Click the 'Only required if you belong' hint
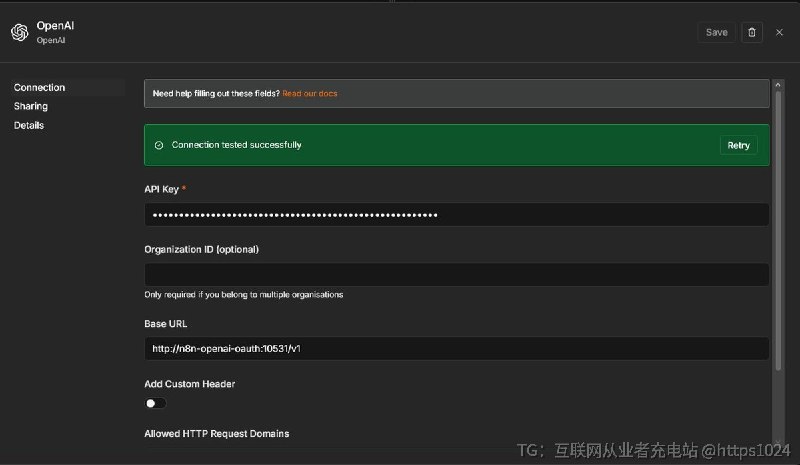800x465 pixels. click(243, 295)
